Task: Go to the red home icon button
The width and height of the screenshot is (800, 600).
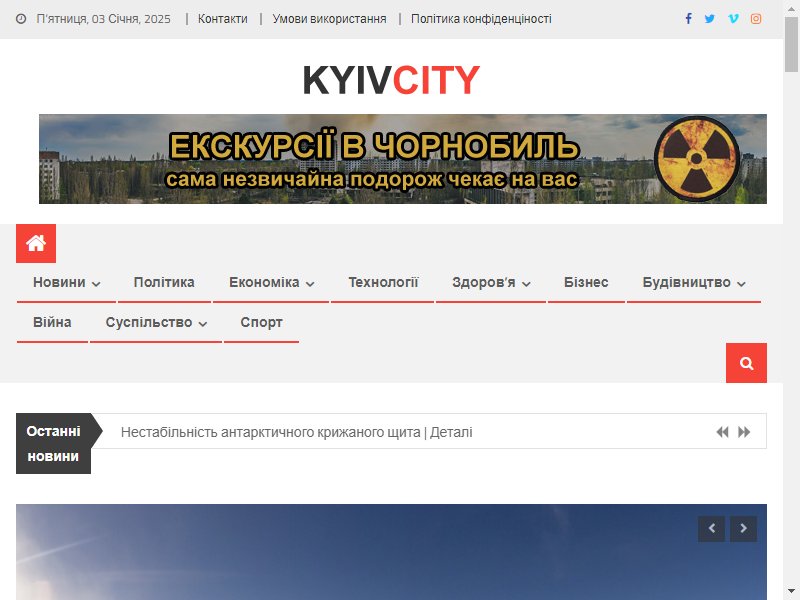Action: [x=36, y=243]
